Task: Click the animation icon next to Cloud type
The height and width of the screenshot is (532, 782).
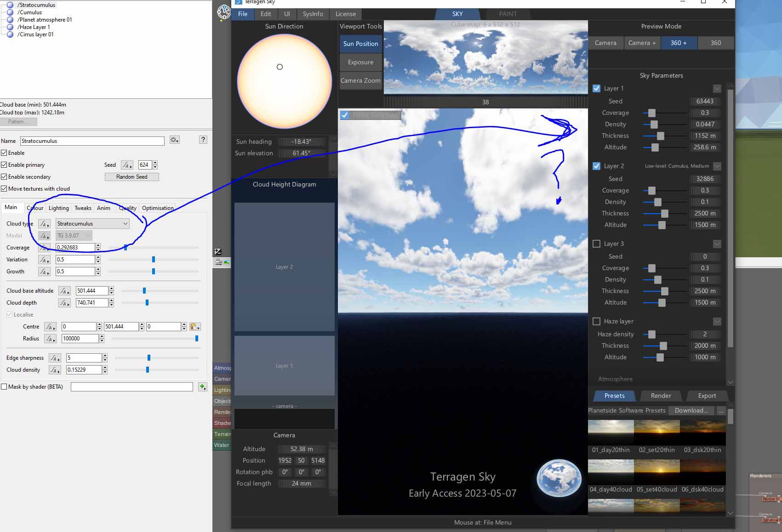Action: click(x=44, y=224)
